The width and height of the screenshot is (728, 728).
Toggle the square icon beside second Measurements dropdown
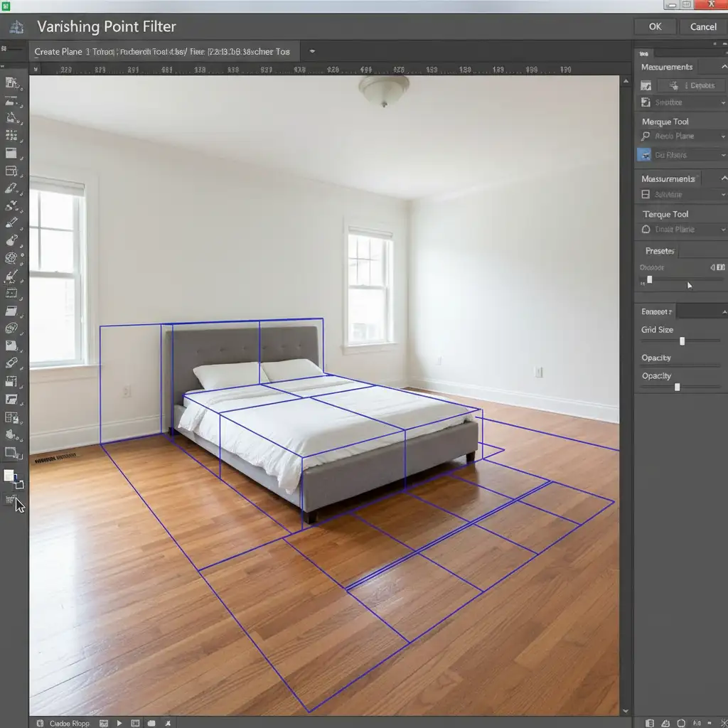(646, 194)
